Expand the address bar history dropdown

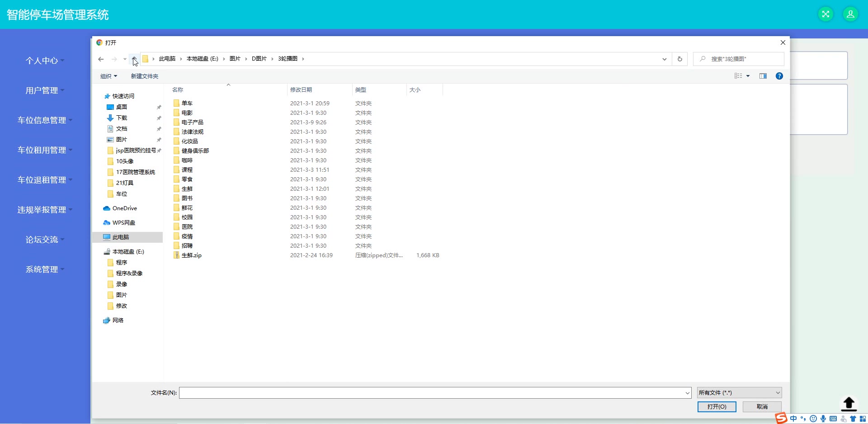pyautogui.click(x=664, y=59)
